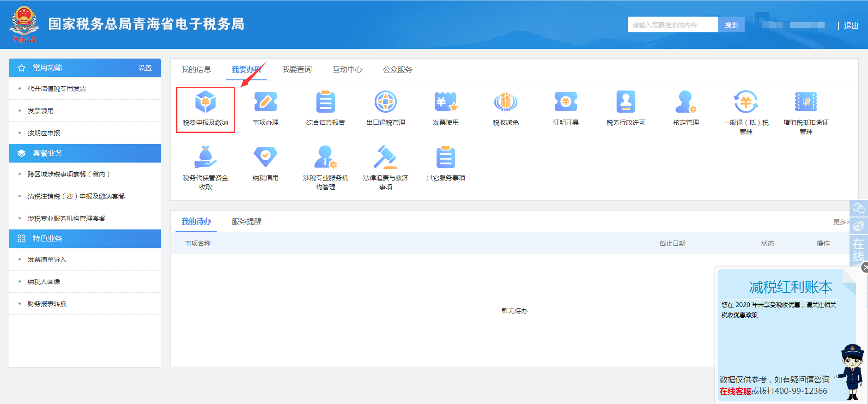
Task: Open 涉税专业服务机构管理 icon
Action: (x=326, y=157)
